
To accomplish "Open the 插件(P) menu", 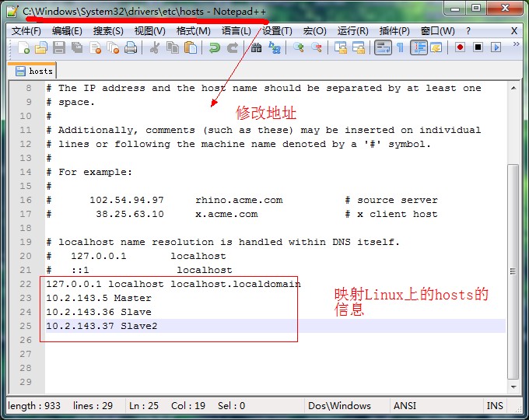I will pos(394,31).
